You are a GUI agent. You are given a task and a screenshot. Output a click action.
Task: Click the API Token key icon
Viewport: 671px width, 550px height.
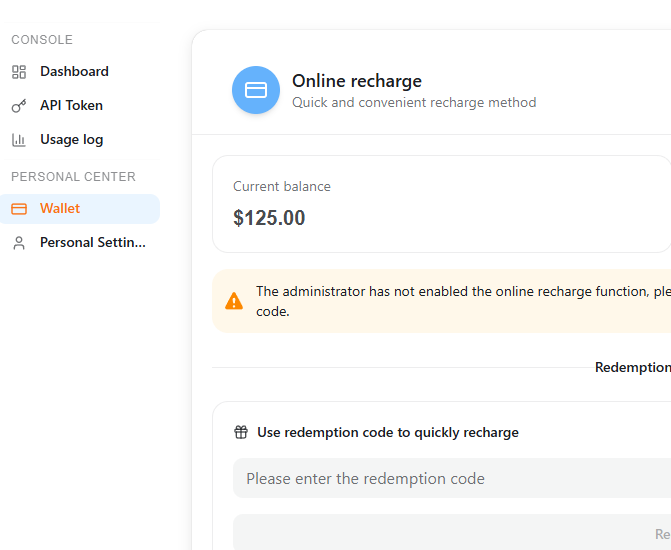[19, 106]
